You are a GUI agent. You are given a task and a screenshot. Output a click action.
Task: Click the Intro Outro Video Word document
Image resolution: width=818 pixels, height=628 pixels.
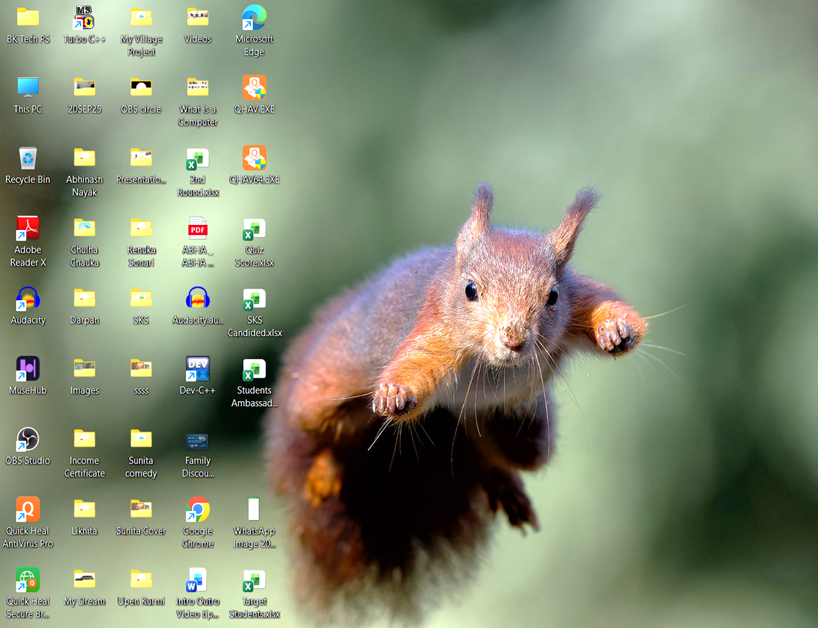pos(197,580)
